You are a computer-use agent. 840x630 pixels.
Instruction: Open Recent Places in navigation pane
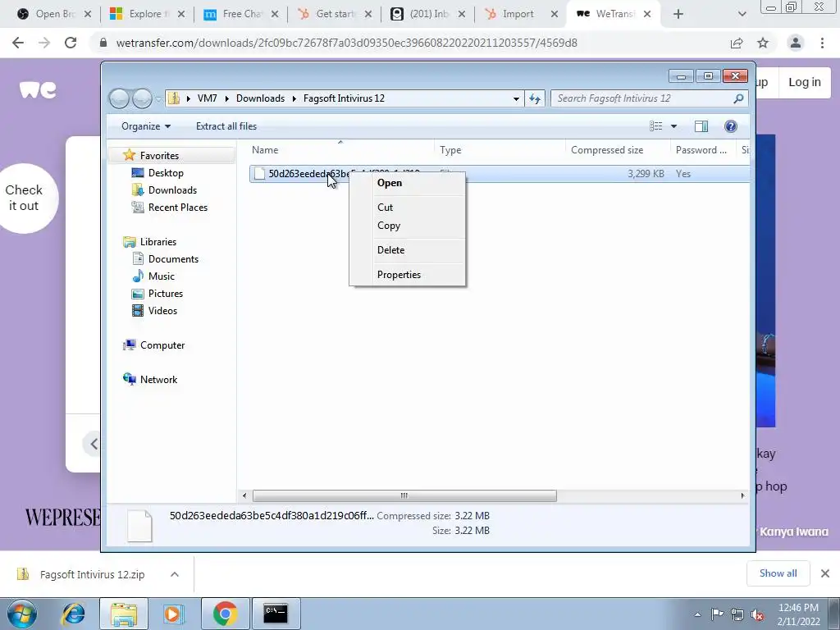tap(177, 208)
